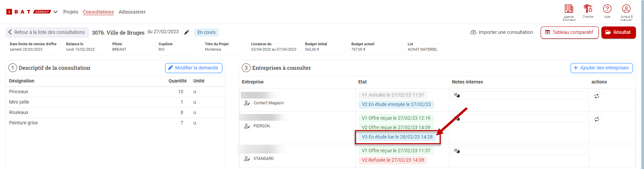Click Ajouter des entreprises button
Viewport: 644px width, 169px height.
point(601,68)
